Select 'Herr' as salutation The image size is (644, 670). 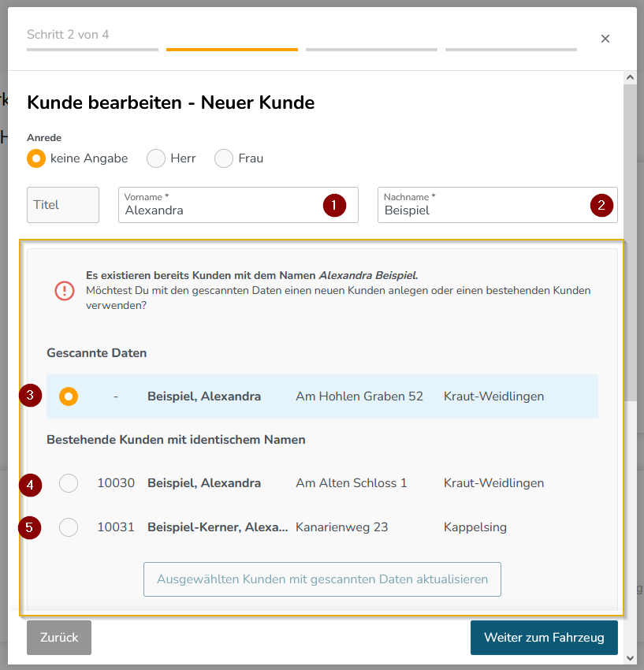[156, 158]
